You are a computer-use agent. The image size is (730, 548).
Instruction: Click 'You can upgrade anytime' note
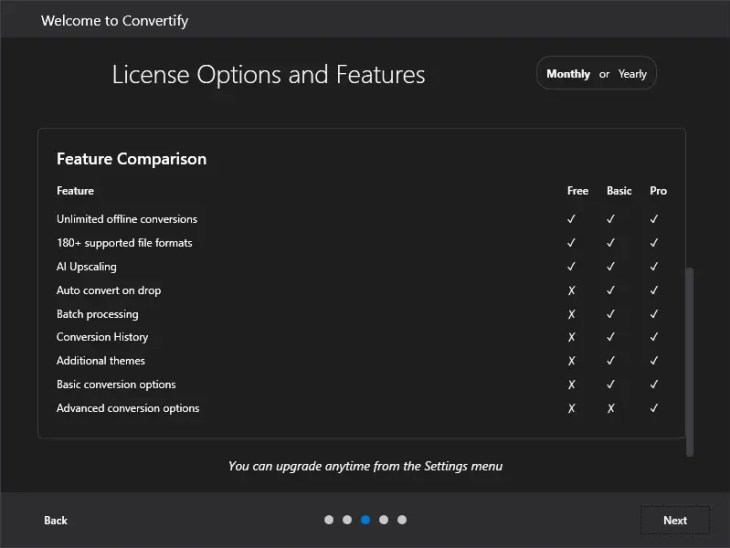coord(365,467)
